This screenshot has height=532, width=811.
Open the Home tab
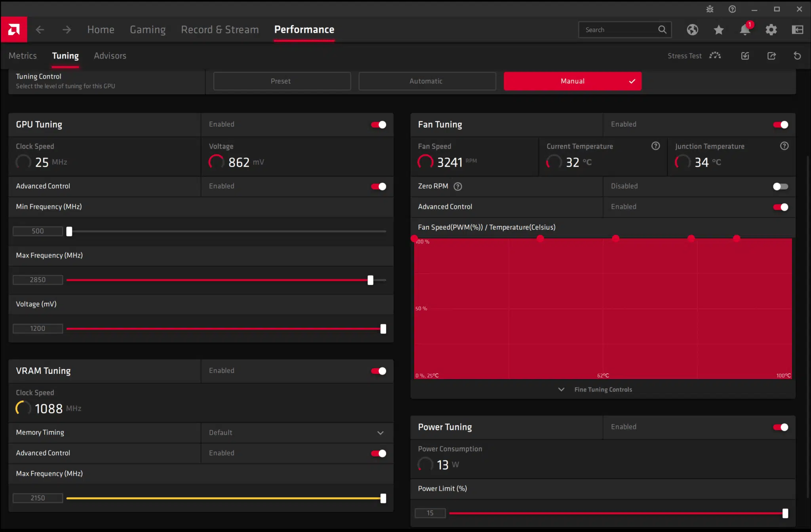pyautogui.click(x=101, y=30)
